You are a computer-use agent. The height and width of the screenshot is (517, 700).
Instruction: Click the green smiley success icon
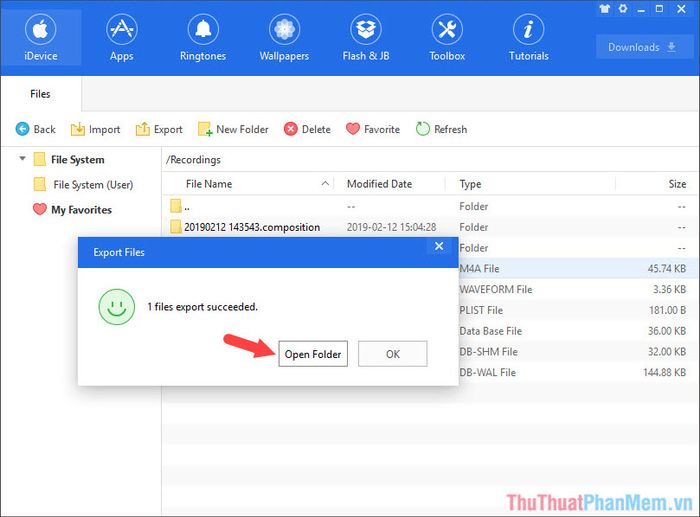(117, 307)
